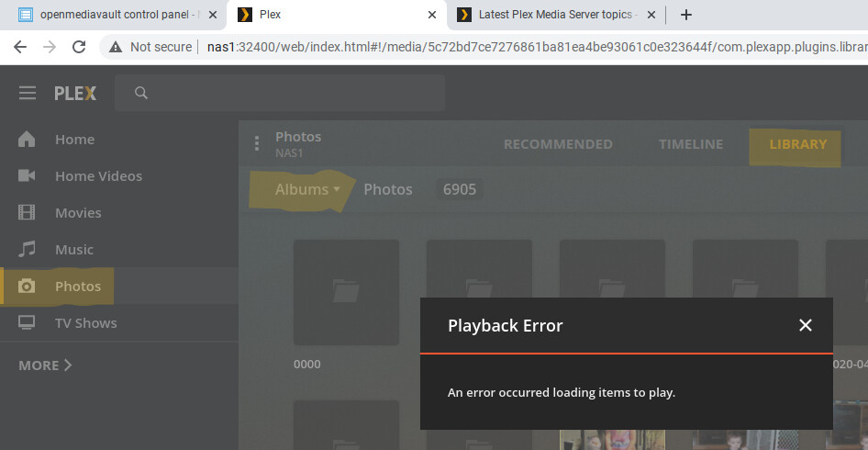Switch to Latest Plex Media Server topics tab
The width and height of the screenshot is (868, 450).
[555, 15]
